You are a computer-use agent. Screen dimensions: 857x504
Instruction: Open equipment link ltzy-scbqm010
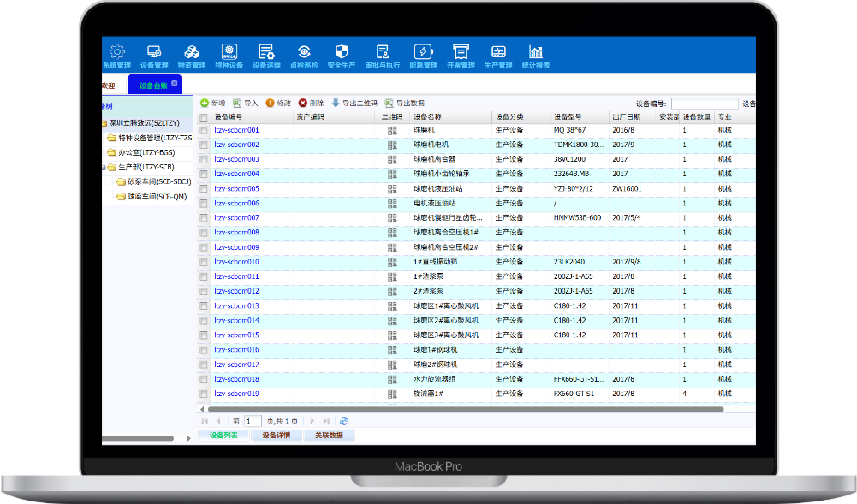(236, 263)
